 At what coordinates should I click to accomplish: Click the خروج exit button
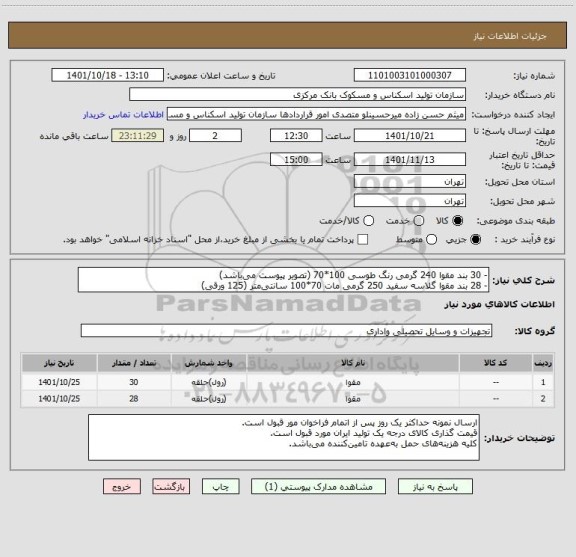pyautogui.click(x=122, y=486)
